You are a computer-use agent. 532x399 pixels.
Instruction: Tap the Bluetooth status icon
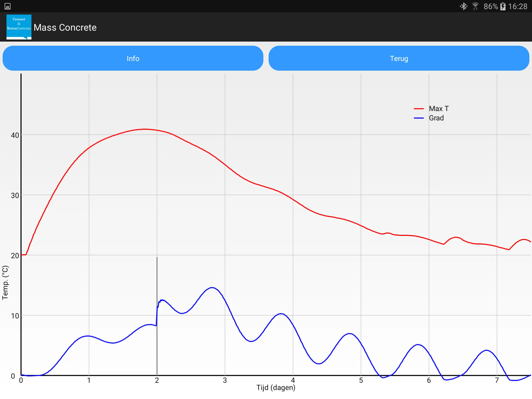(x=463, y=6)
